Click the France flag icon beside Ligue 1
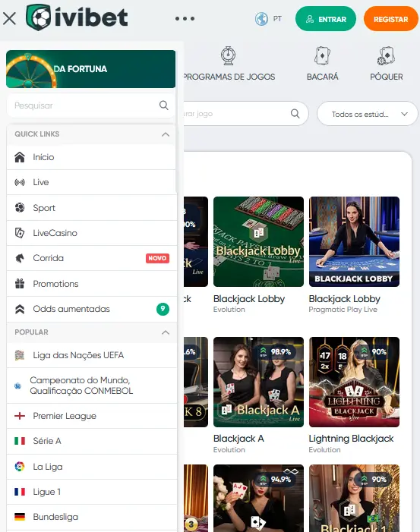The width and height of the screenshot is (420, 532). 20,492
